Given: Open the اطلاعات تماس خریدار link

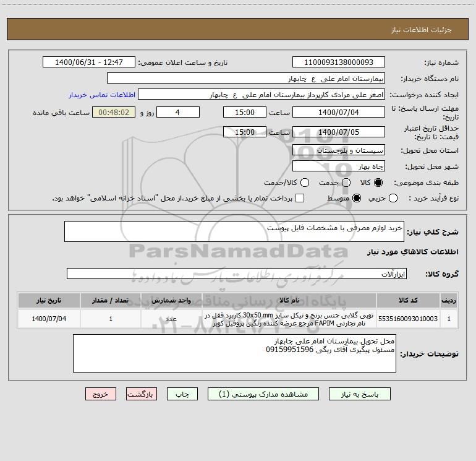Looking at the screenshot, I should click(x=102, y=95).
